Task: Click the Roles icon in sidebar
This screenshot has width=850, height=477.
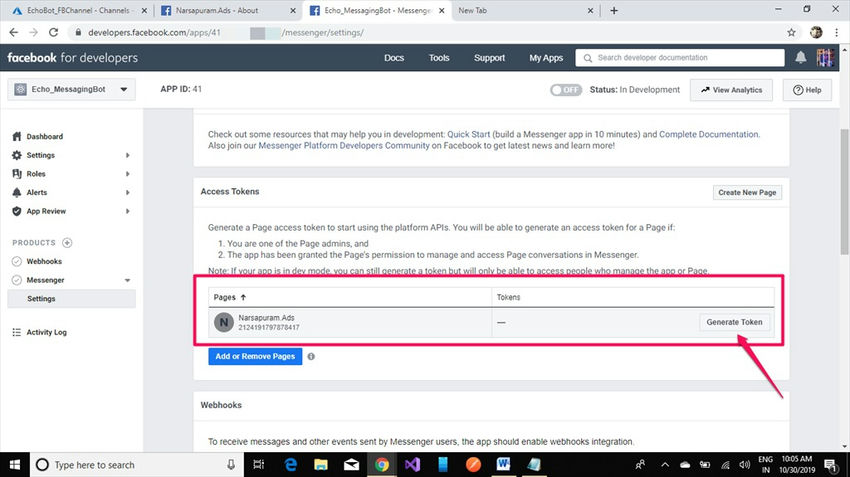Action: pyautogui.click(x=17, y=173)
